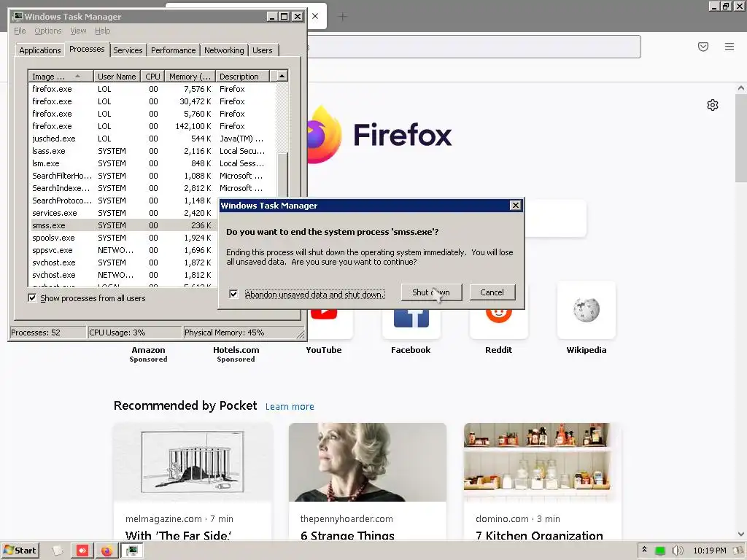
Task: Sort by Memory column header
Action: coord(190,76)
